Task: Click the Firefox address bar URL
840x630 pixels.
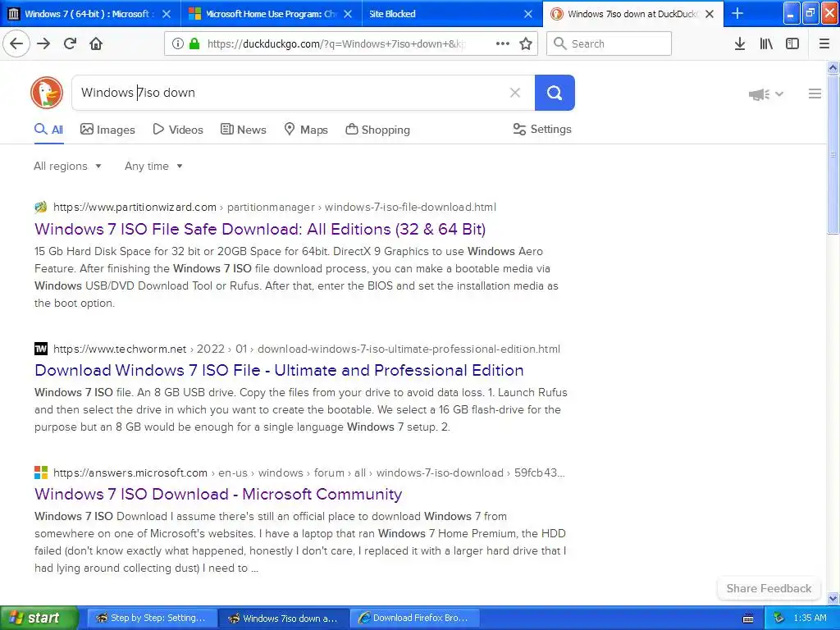Action: (336, 44)
